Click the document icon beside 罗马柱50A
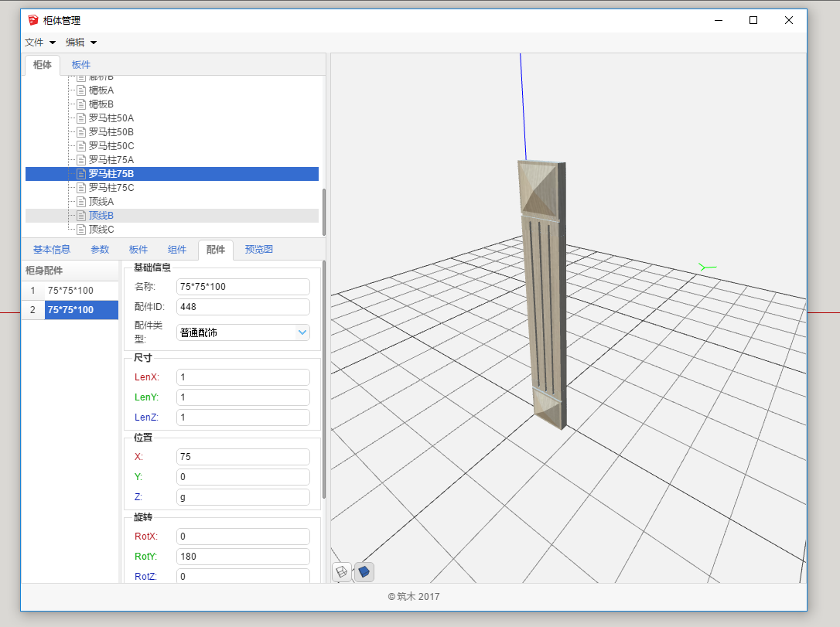This screenshot has width=840, height=627. [x=81, y=118]
